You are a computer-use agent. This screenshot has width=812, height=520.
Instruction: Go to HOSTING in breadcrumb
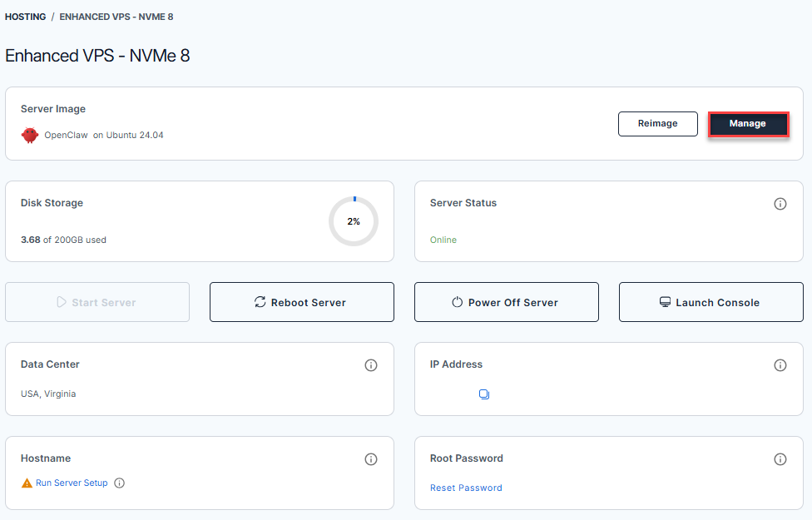coord(25,17)
